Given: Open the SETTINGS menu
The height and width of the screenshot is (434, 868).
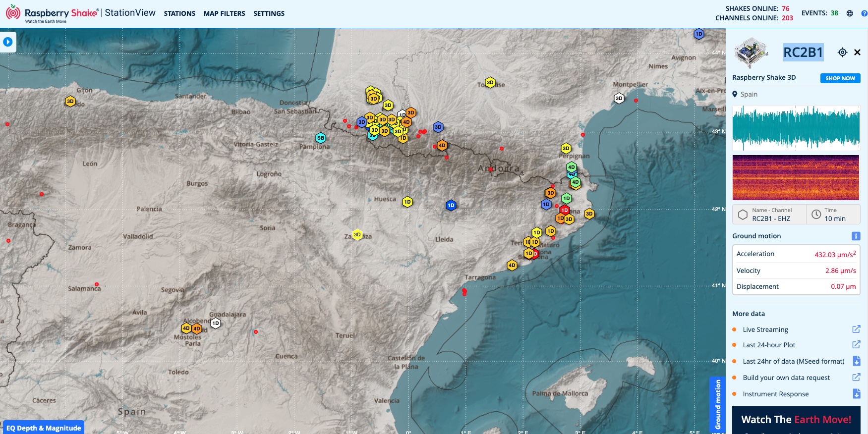Looking at the screenshot, I should pos(269,14).
